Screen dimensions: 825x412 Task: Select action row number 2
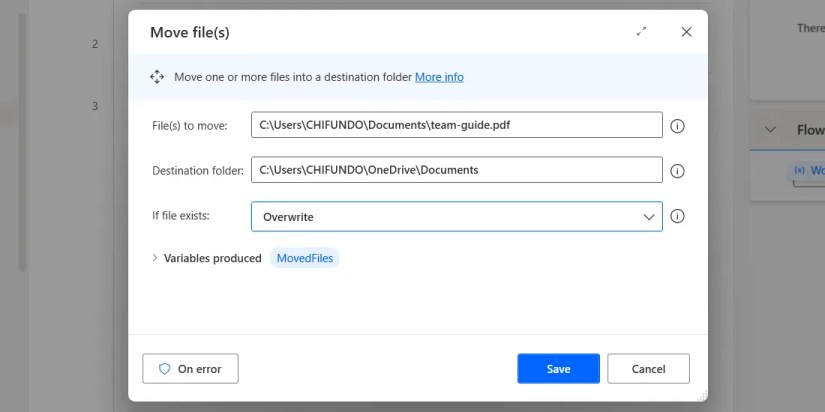[95, 44]
